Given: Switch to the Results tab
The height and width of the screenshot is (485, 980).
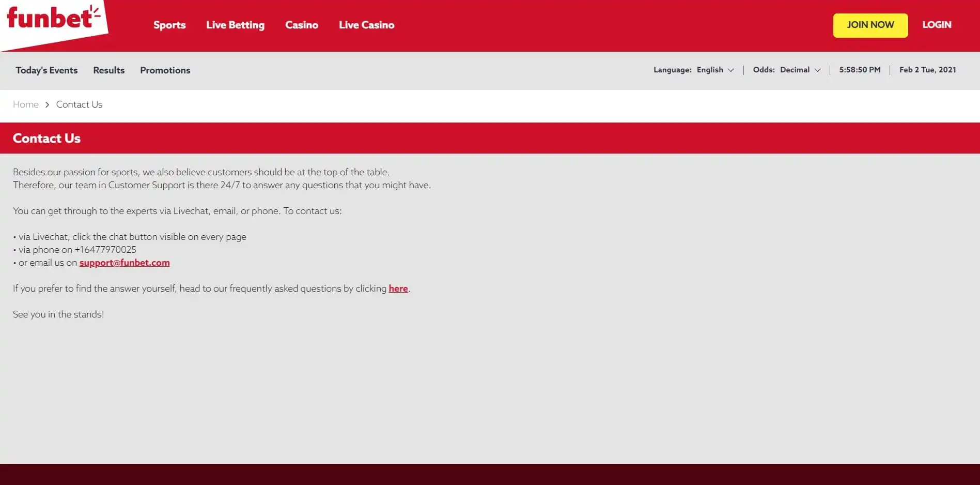Looking at the screenshot, I should pos(108,70).
